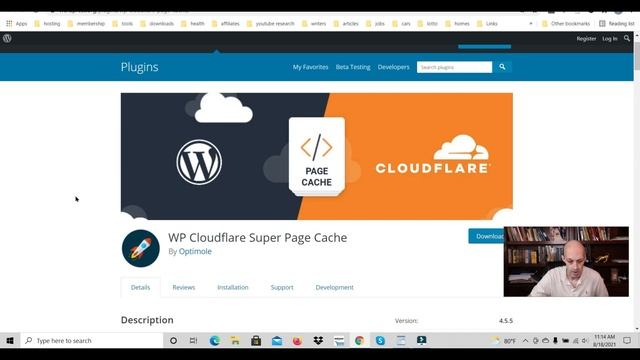The image size is (640, 360).
Task: Launch Firefox from taskbar
Action: [x=298, y=340]
